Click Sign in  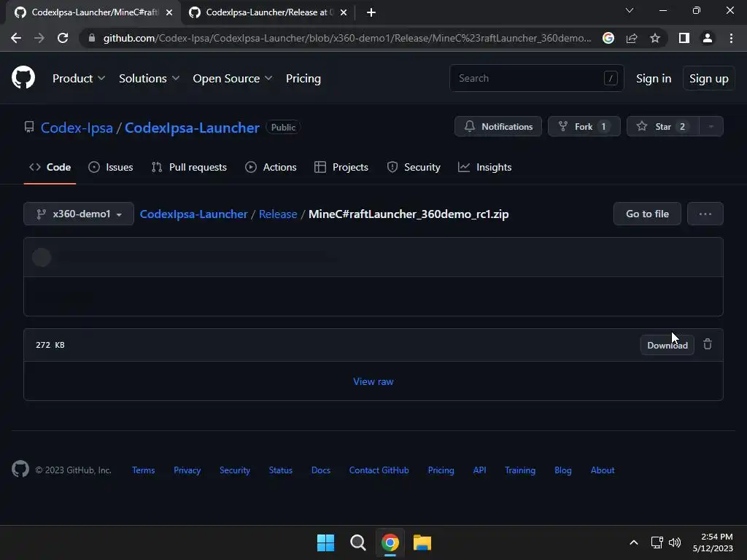[653, 79]
